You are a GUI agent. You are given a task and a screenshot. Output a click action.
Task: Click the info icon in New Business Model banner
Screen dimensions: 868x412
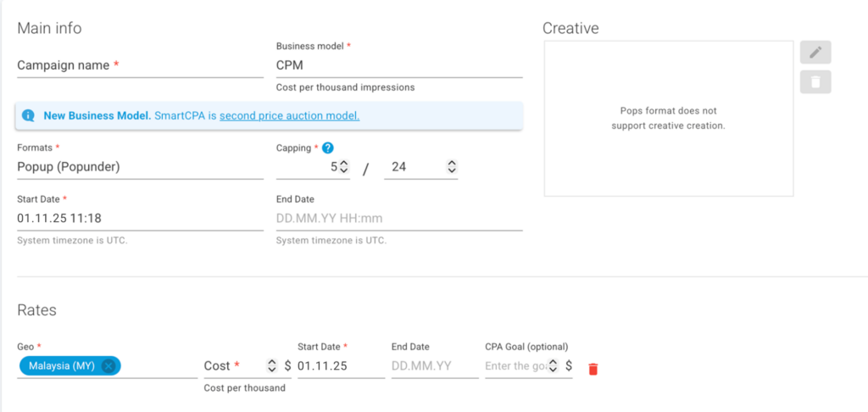(29, 115)
